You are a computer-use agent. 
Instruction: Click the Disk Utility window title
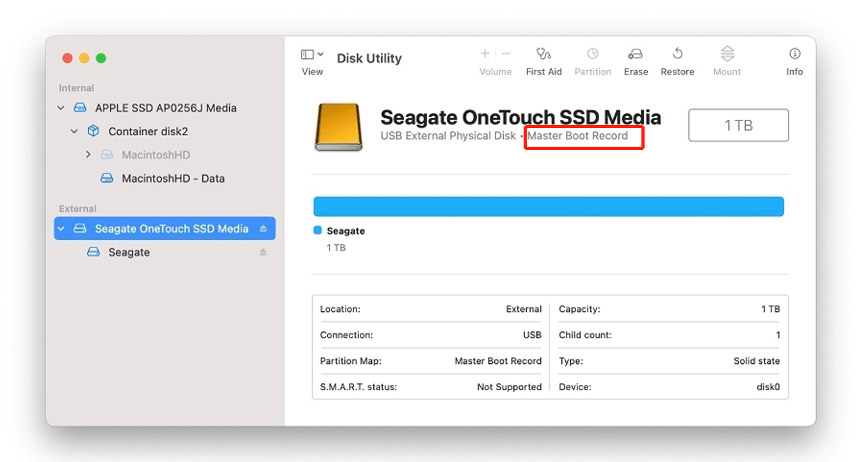(x=369, y=58)
